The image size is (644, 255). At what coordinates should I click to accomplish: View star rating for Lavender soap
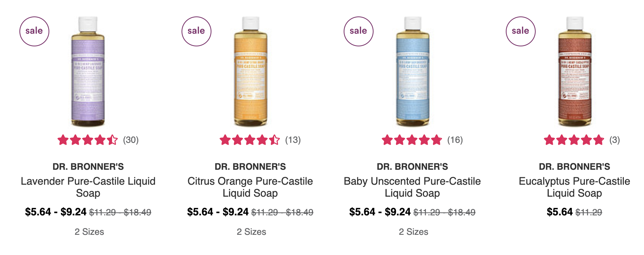[x=88, y=140]
